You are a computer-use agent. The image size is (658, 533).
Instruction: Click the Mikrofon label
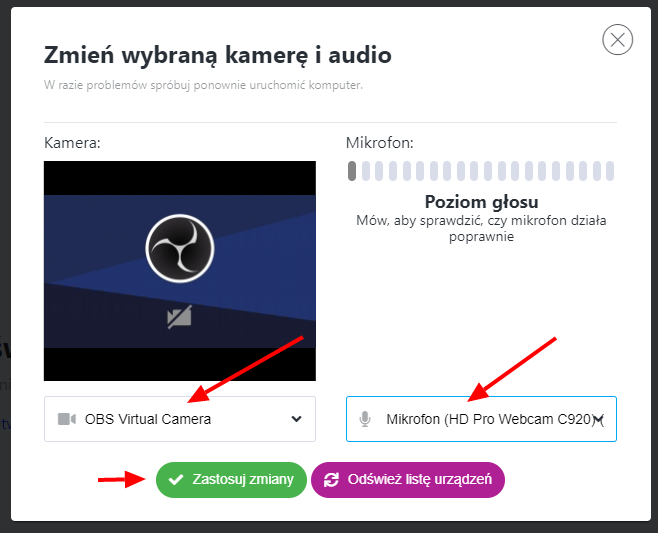(380, 143)
